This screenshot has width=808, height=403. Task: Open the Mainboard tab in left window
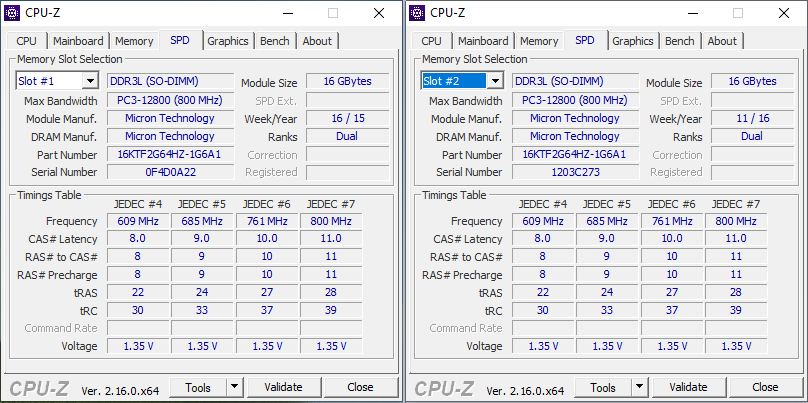pos(78,41)
